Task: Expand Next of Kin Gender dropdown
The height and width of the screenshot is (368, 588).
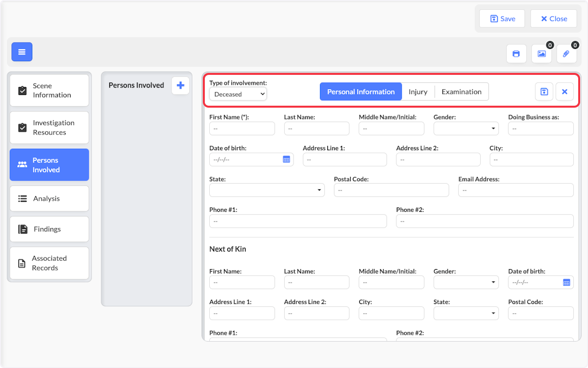Action: pos(466,282)
